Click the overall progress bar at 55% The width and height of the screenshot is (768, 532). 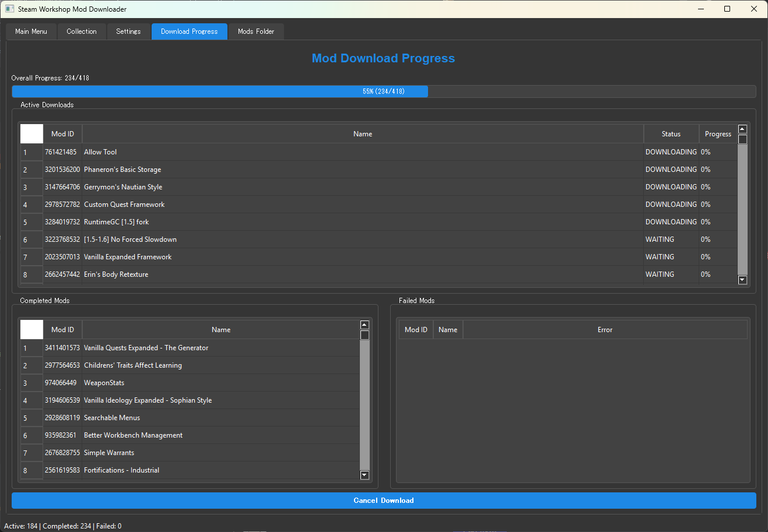coord(384,91)
